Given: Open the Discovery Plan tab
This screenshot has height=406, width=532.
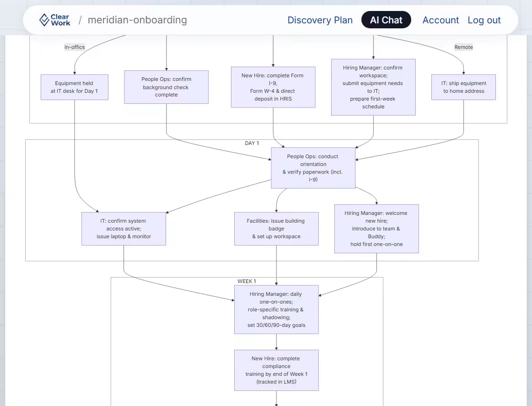Looking at the screenshot, I should pyautogui.click(x=320, y=20).
